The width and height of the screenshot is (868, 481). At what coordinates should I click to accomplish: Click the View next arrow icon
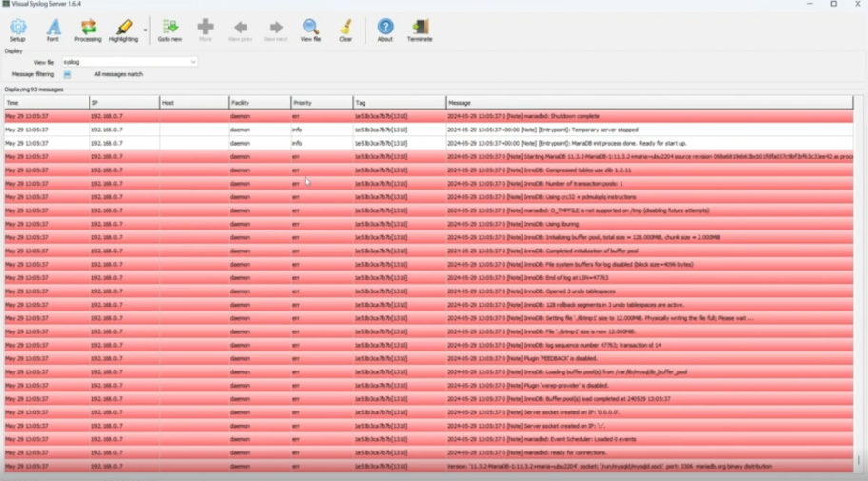[275, 30]
